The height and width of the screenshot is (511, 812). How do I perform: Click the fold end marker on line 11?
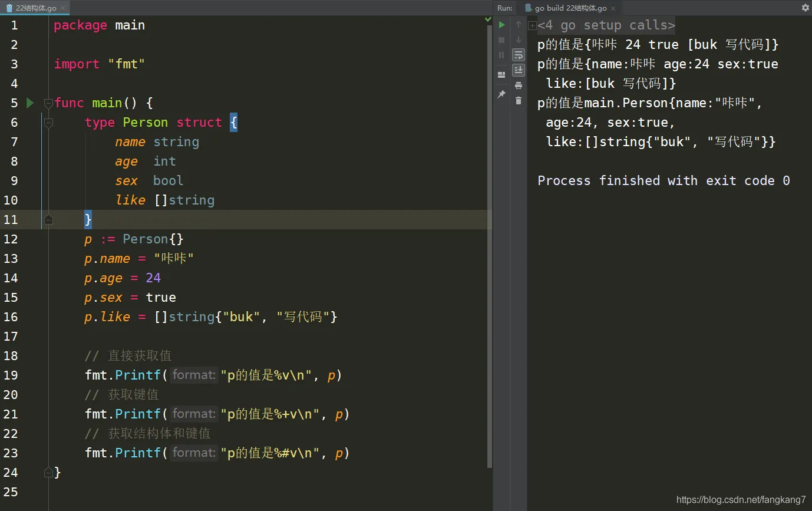[x=49, y=219]
